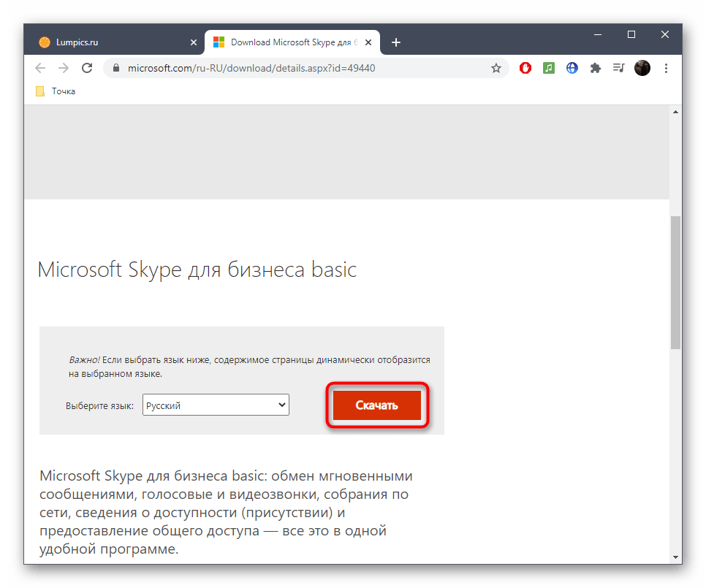This screenshot has width=706, height=588.
Task: Expand the language dropdown showing Русский
Action: [x=216, y=405]
